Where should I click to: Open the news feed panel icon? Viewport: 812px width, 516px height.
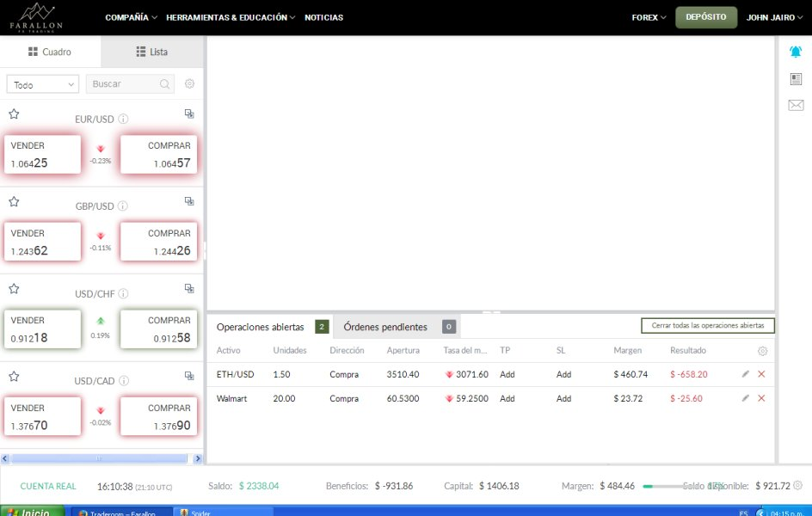796,79
